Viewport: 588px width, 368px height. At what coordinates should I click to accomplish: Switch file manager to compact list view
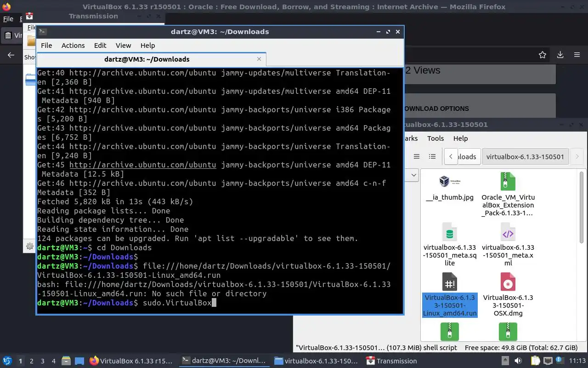coord(417,156)
